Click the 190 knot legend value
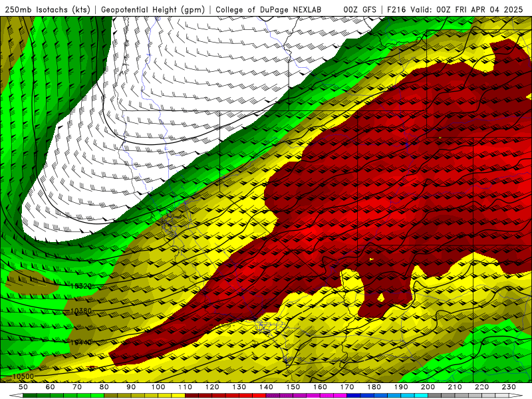 click(401, 387)
